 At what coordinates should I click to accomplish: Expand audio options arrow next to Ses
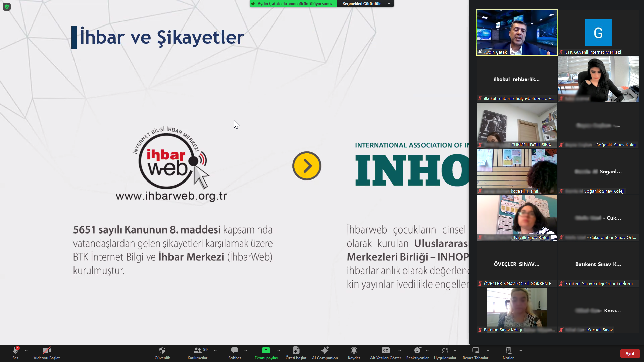(26, 350)
